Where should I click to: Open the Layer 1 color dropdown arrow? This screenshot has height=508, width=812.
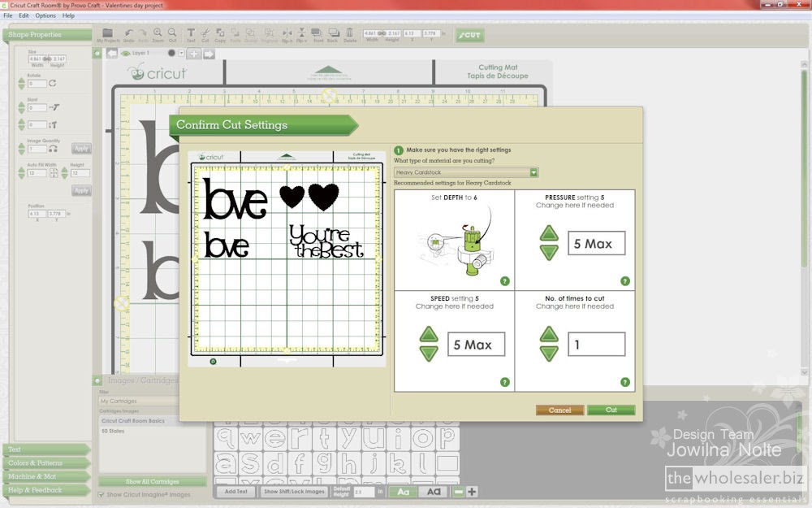coord(181,54)
